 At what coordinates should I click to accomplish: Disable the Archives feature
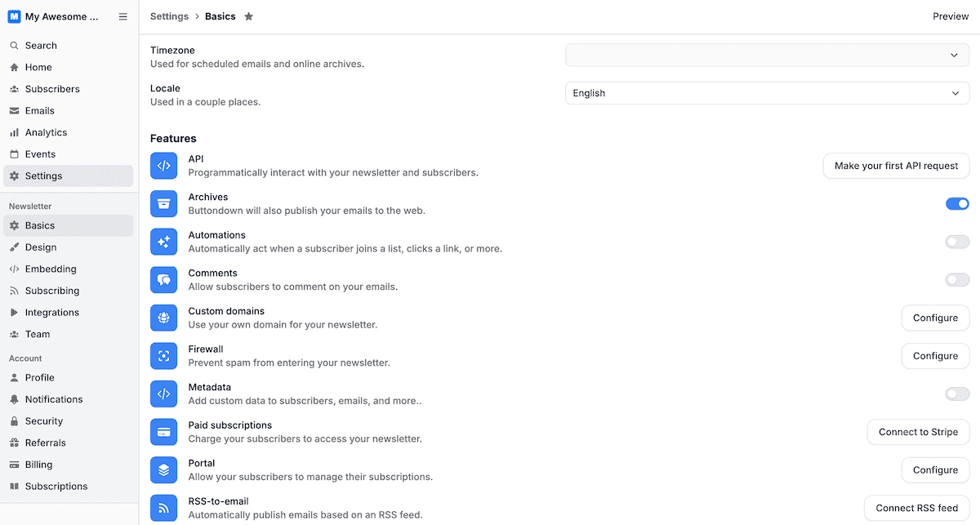pos(956,203)
